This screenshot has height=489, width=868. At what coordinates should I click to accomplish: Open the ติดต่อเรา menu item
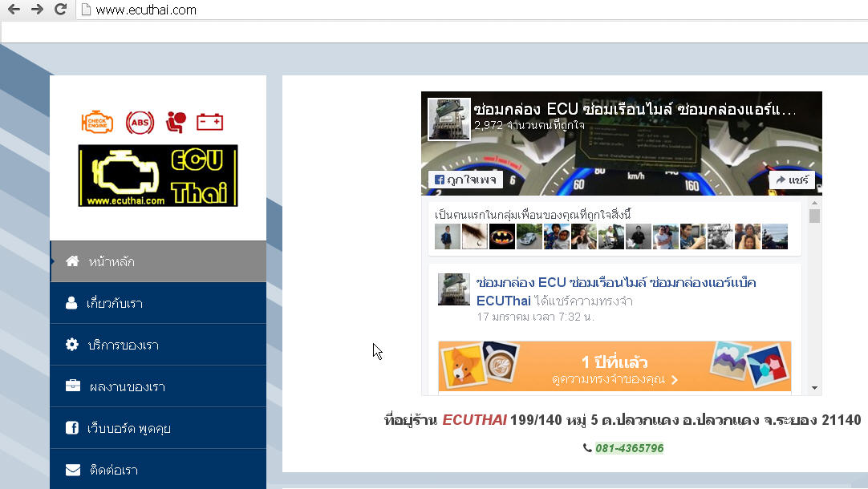click(158, 470)
